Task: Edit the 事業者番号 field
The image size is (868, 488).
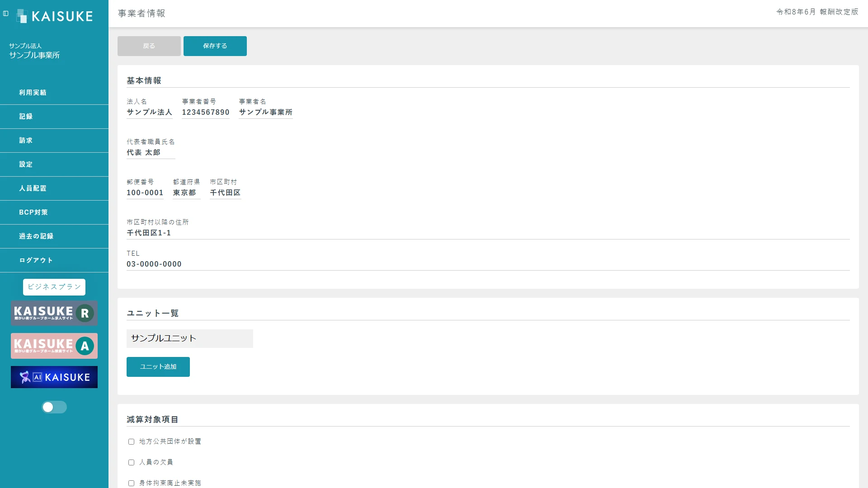Action: pyautogui.click(x=206, y=112)
